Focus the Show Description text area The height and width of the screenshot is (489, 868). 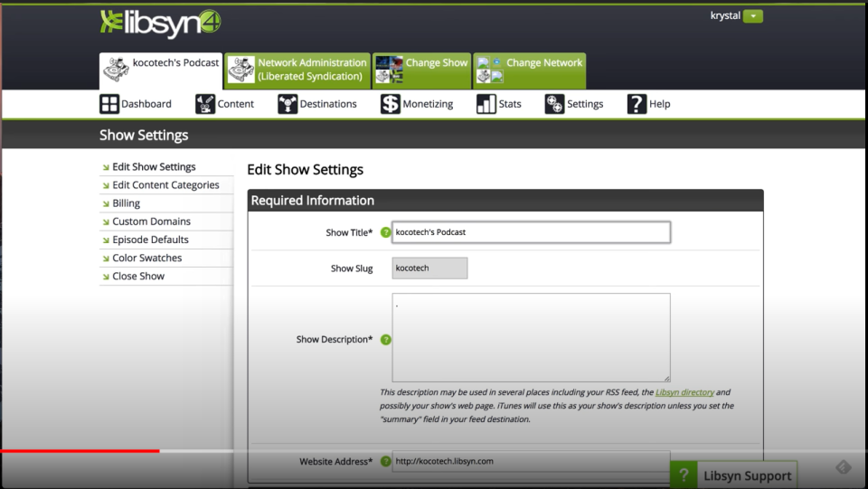click(531, 337)
